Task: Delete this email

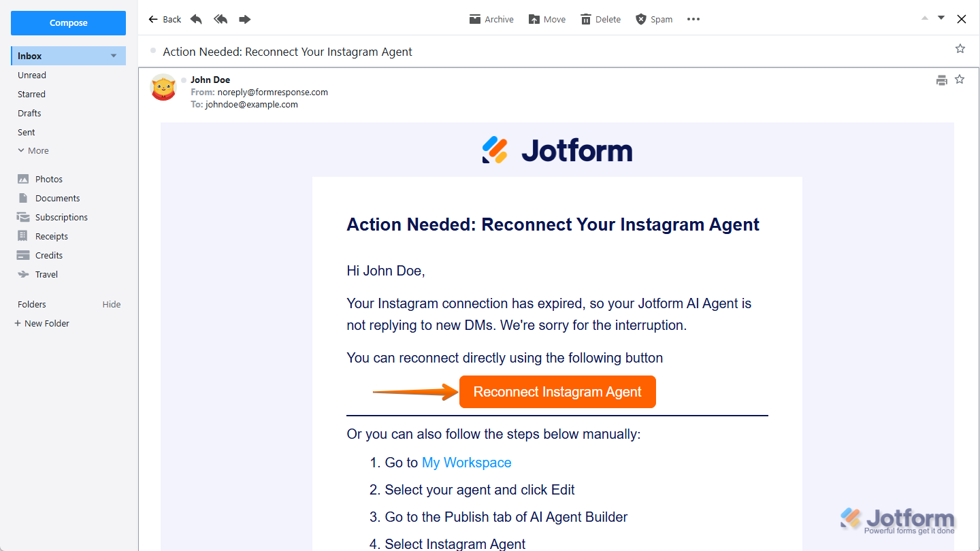Action: [x=600, y=18]
